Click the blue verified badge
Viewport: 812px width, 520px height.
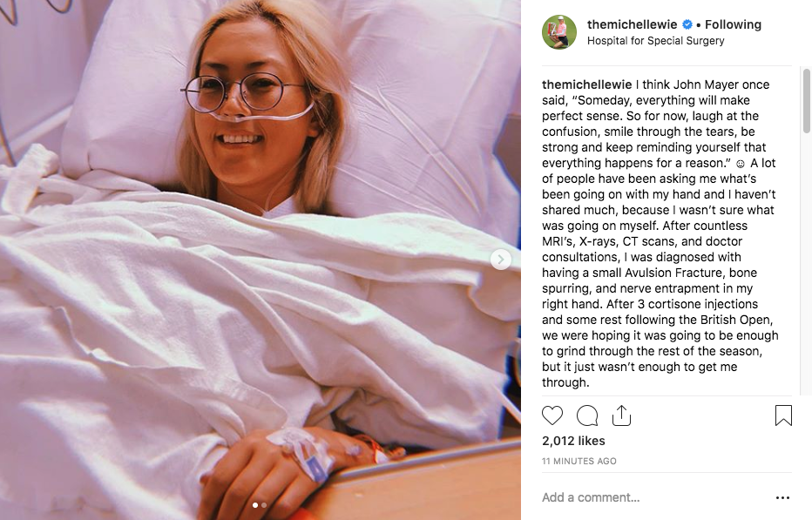687,24
